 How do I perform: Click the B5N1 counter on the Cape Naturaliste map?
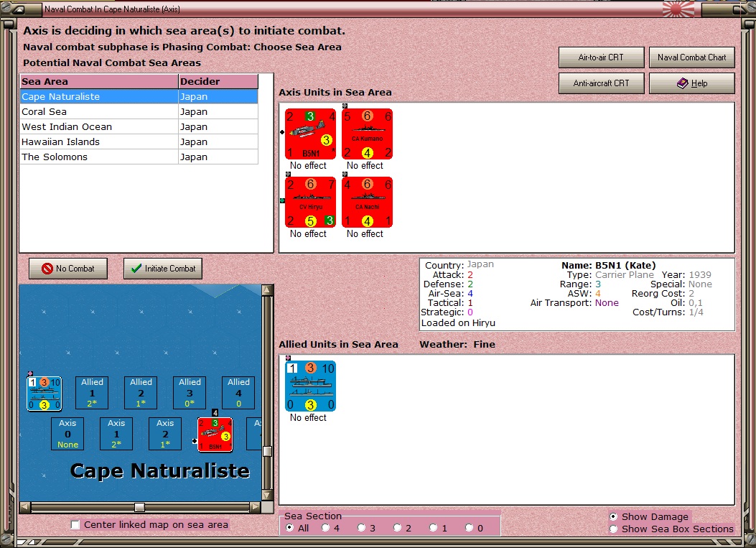215,435
